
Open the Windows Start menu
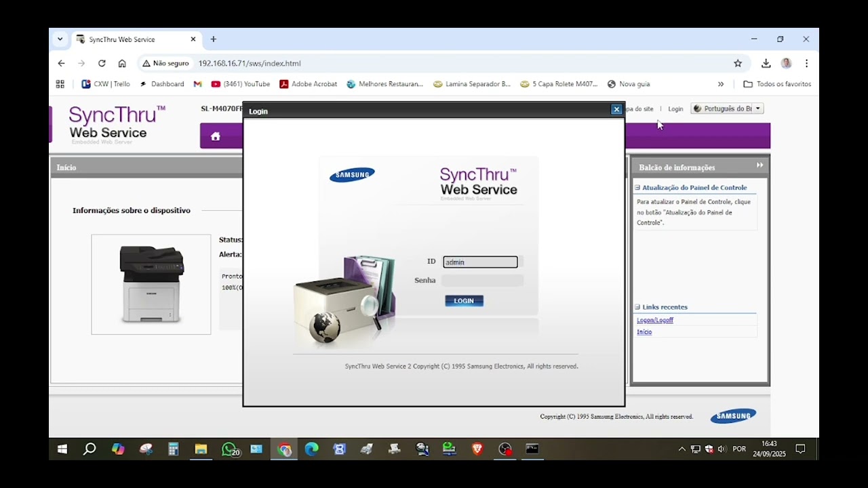click(x=62, y=449)
